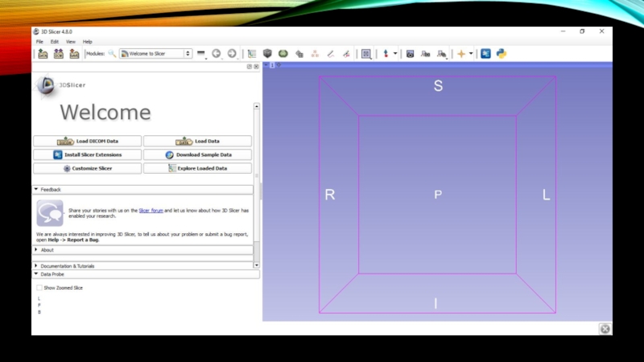Open the File menu
The image size is (644, 362).
pos(39,41)
